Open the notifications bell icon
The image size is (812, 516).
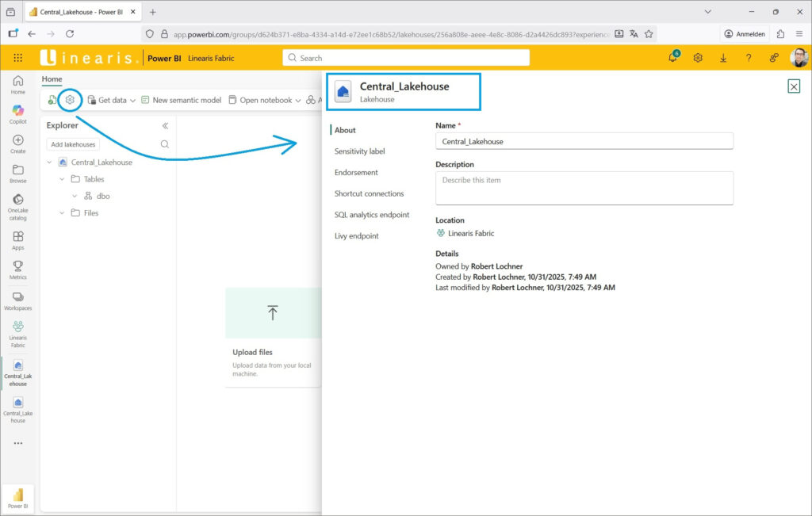click(672, 58)
